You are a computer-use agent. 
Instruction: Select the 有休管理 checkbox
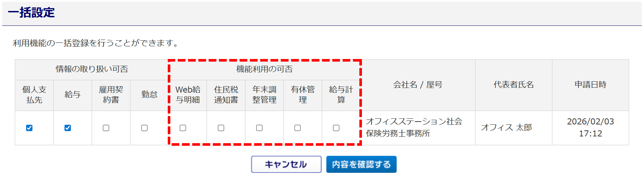point(298,128)
